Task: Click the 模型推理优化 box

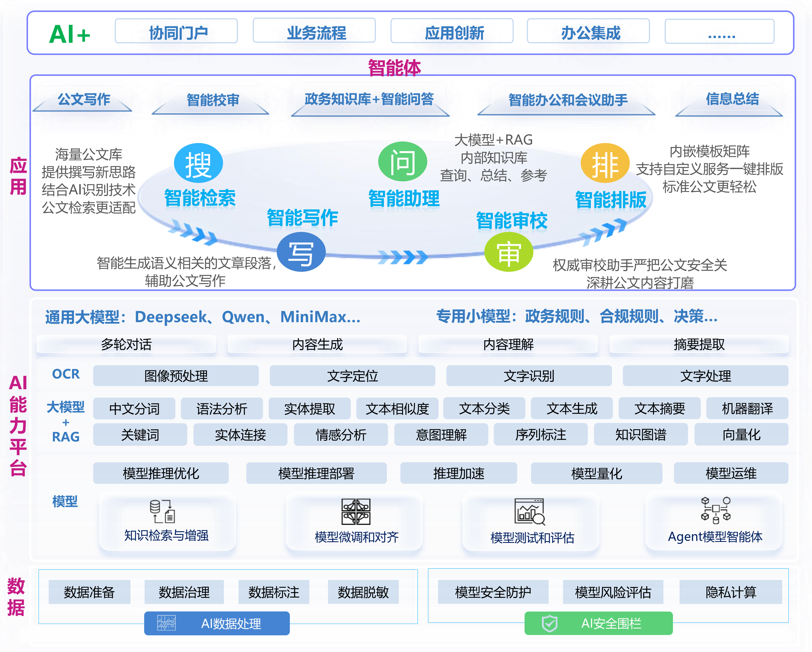Action: click(x=161, y=473)
